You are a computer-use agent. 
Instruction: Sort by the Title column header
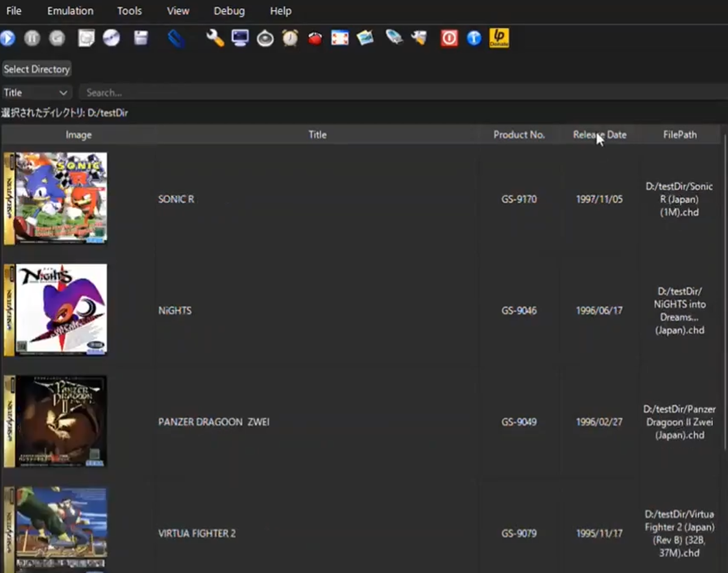[x=317, y=135]
